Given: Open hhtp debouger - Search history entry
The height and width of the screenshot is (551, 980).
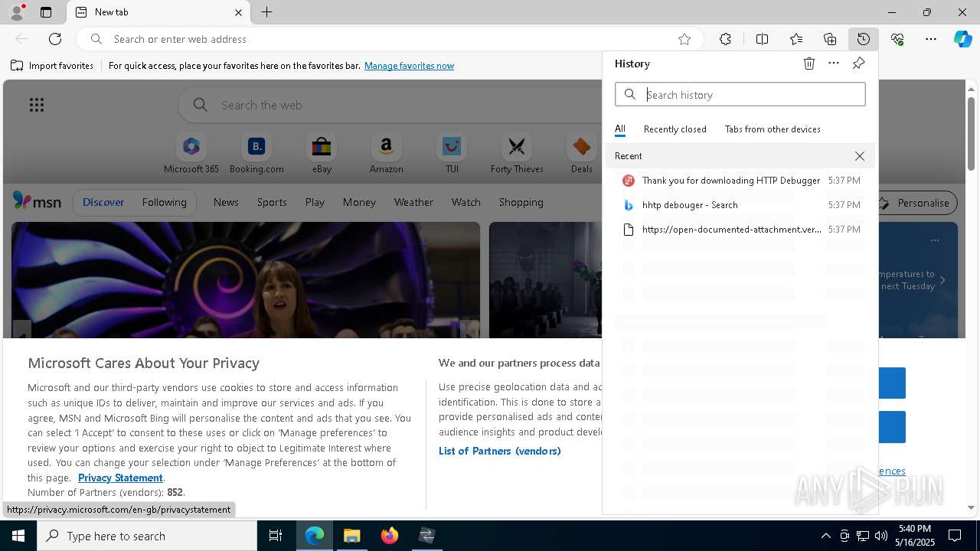Looking at the screenshot, I should click(x=740, y=205).
